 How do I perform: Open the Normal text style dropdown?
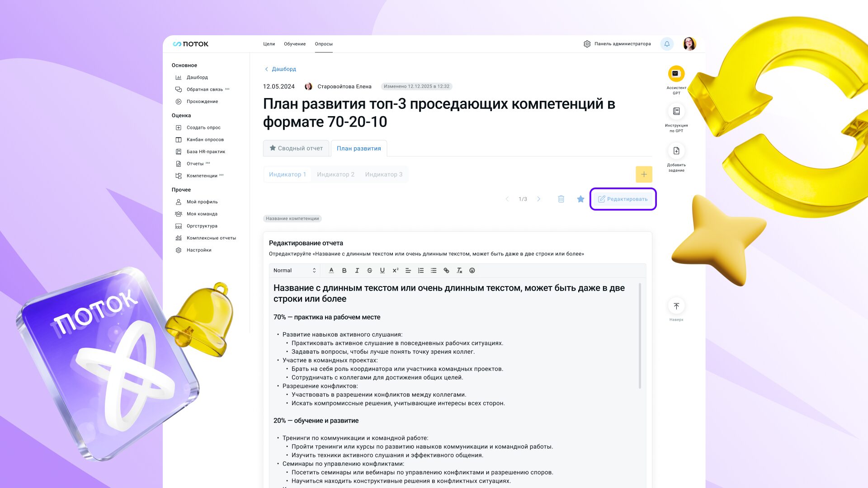294,270
